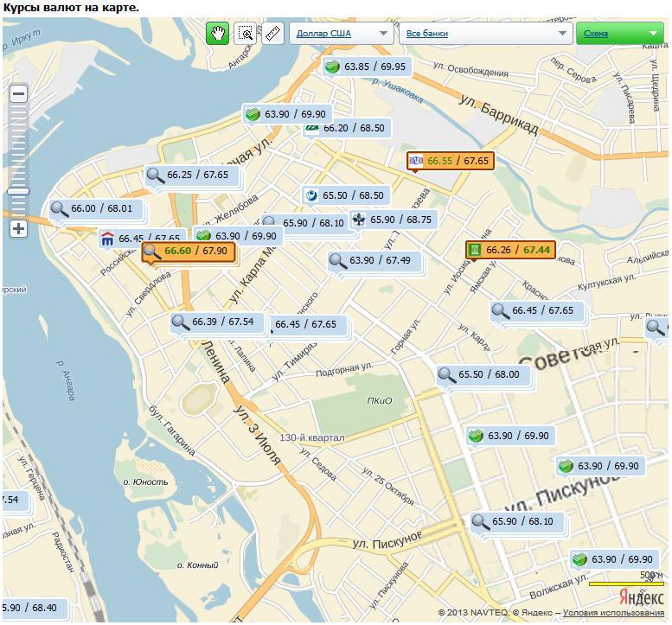The width and height of the screenshot is (672, 625).
Task: Click the minus zoom out button
Action: (x=18, y=93)
